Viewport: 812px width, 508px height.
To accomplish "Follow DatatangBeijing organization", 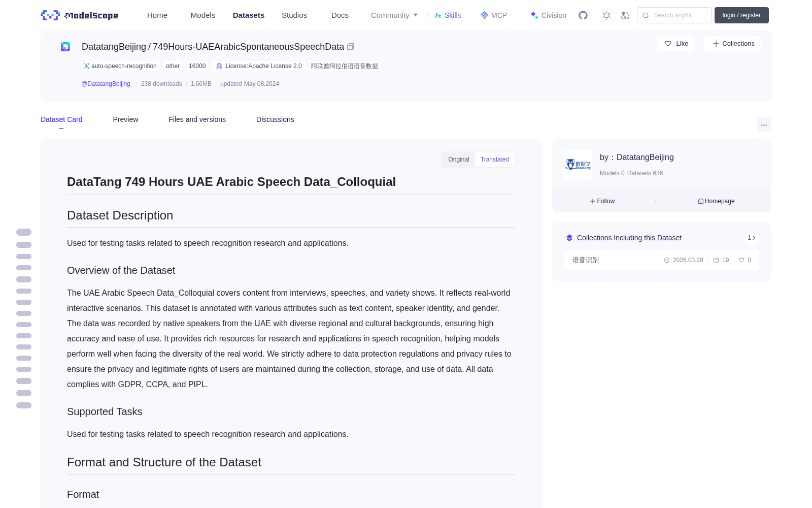I will click(602, 201).
